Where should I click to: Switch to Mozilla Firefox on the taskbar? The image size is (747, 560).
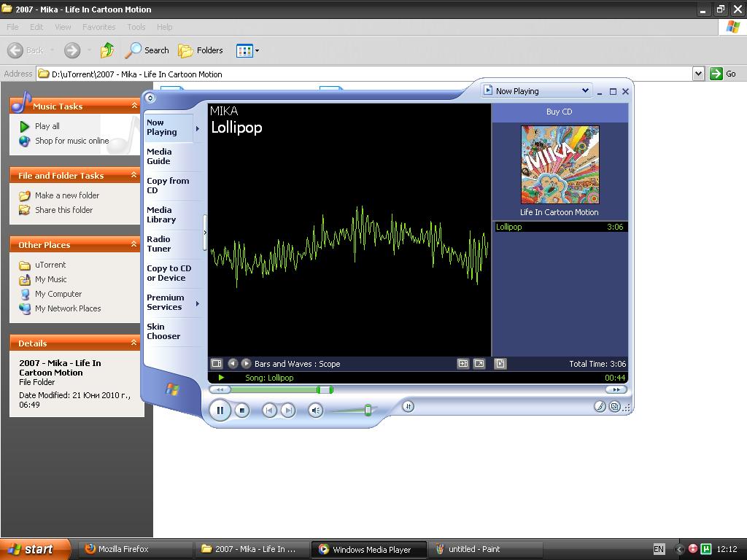click(134, 549)
